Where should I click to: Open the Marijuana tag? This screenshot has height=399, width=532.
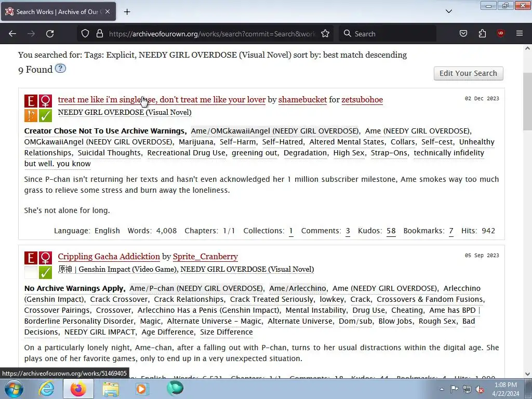pyautogui.click(x=196, y=142)
